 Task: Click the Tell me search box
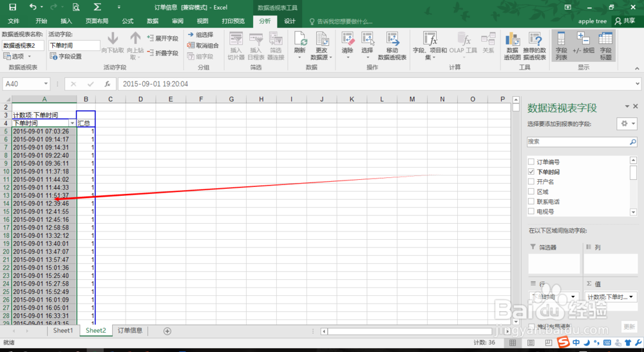pyautogui.click(x=341, y=21)
